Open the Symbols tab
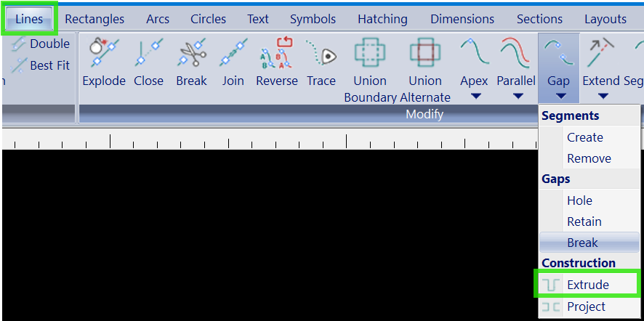Image resolution: width=644 pixels, height=321 pixels. tap(313, 19)
